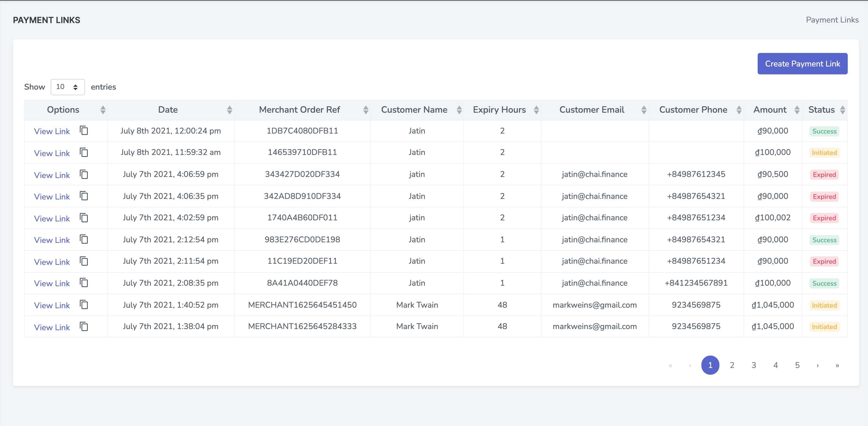The width and height of the screenshot is (868, 426).
Task: Open View Link for July 7th 4:02:59 pm
Action: [52, 219]
